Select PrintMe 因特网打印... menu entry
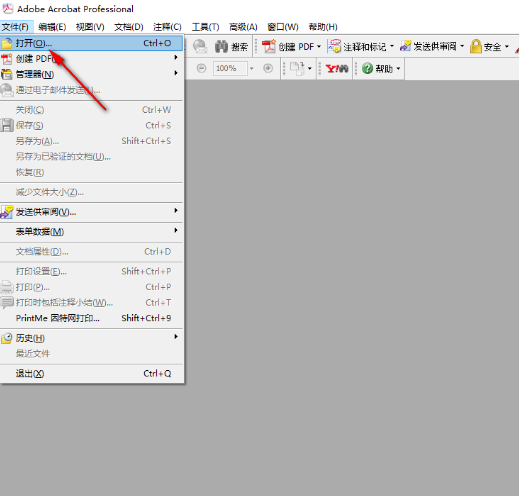519x496 pixels. (x=91, y=318)
